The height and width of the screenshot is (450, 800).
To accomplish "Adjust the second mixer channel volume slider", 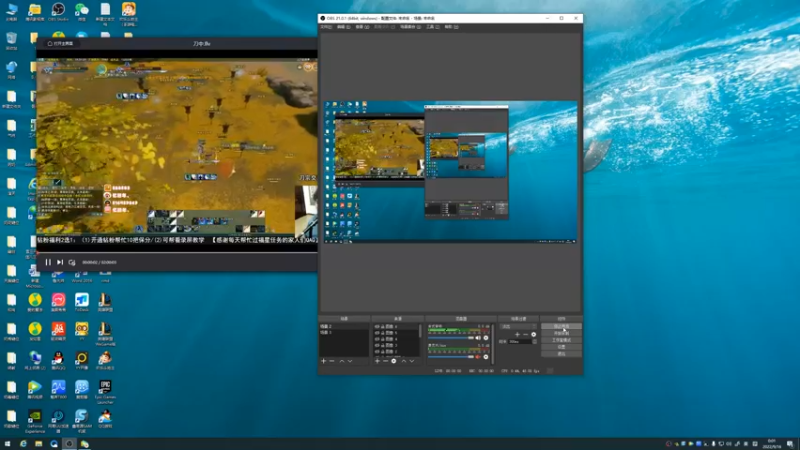I will point(451,357).
